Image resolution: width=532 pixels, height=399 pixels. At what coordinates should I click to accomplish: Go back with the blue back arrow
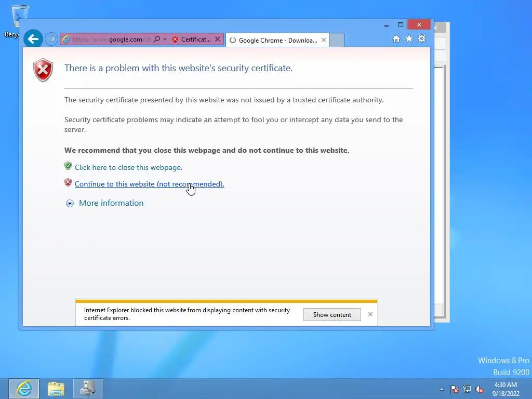33,39
